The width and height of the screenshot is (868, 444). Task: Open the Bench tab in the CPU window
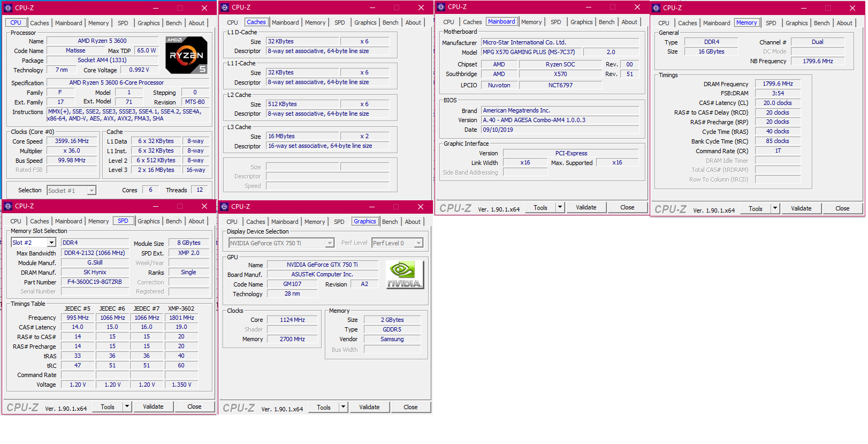(174, 23)
